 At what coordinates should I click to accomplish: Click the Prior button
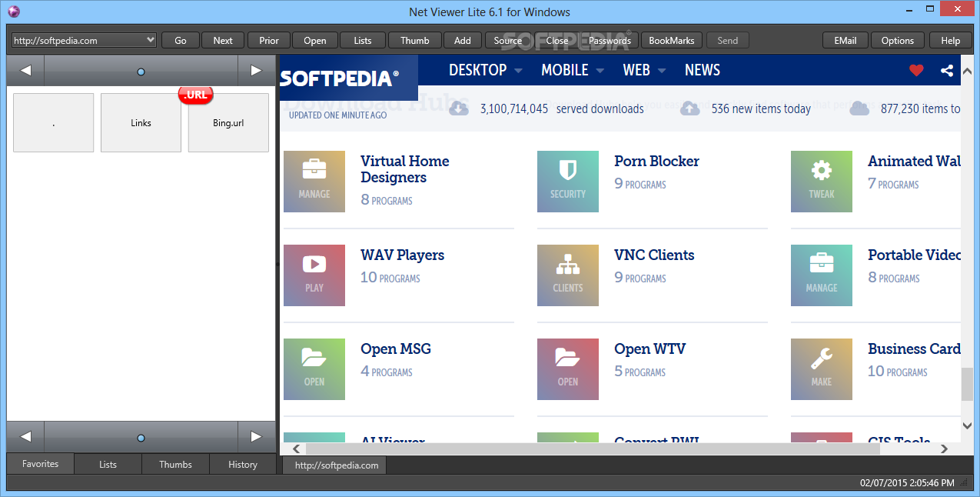(x=269, y=40)
